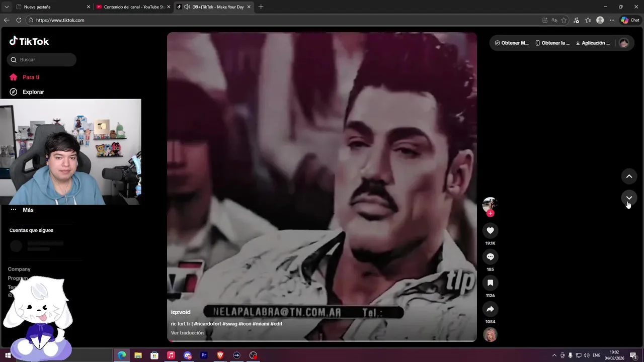Click Microsoft Edge on the taskbar

point(122,355)
